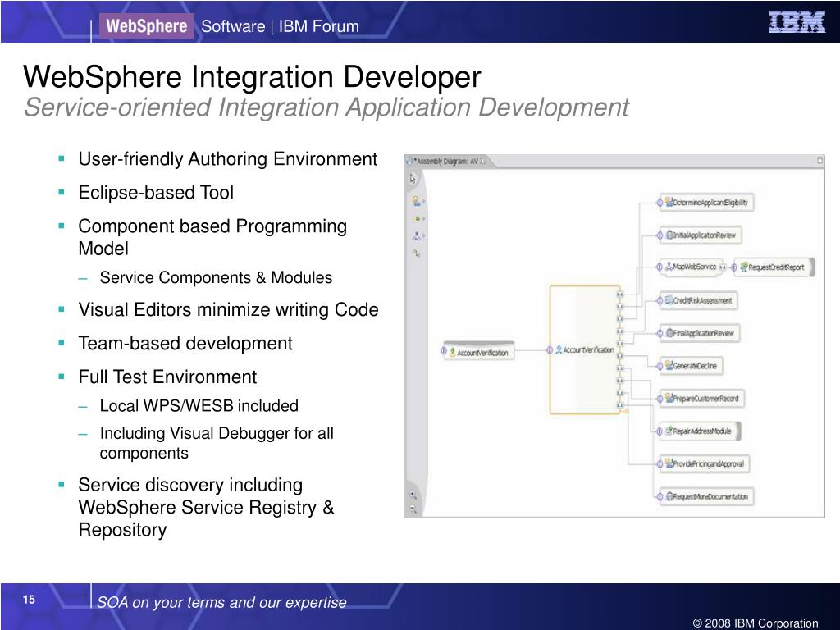This screenshot has width=840, height=630.
Task: Select the Assembly Diagram: AV tab
Action: pyautogui.click(x=445, y=161)
